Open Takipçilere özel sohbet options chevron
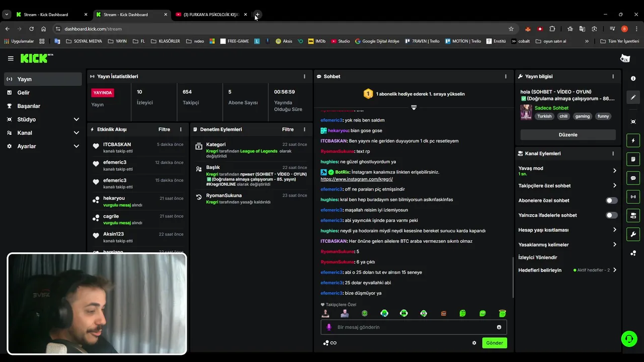The width and height of the screenshot is (644, 362). [614, 186]
